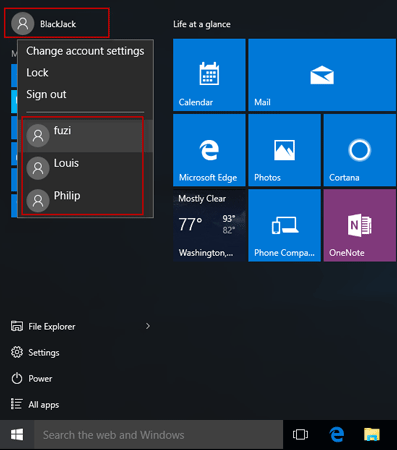Focus the Search the web and Windows box
The width and height of the screenshot is (397, 450).
click(158, 435)
